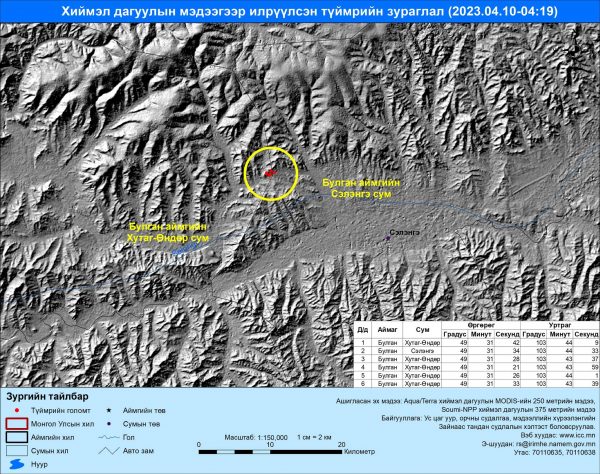Click the soum border legend box
This screenshot has height=474, width=600.
[18, 450]
